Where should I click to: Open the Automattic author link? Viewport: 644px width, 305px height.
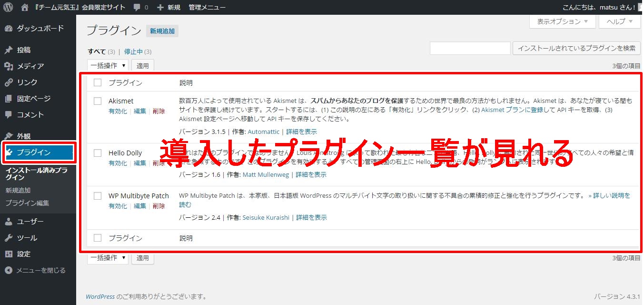(x=264, y=132)
